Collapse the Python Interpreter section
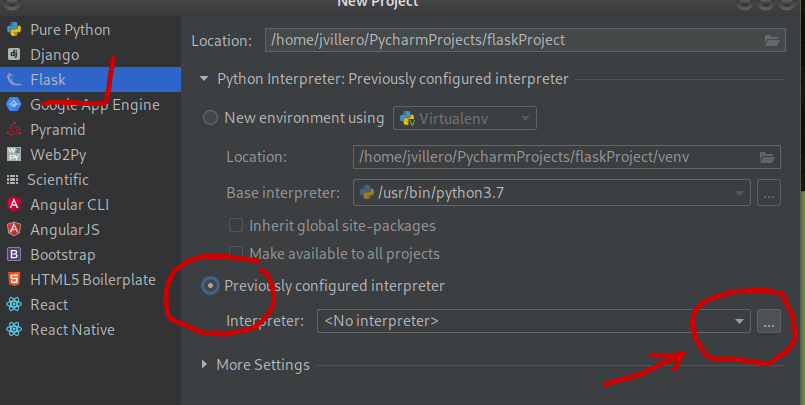This screenshot has height=405, width=805. tap(205, 79)
